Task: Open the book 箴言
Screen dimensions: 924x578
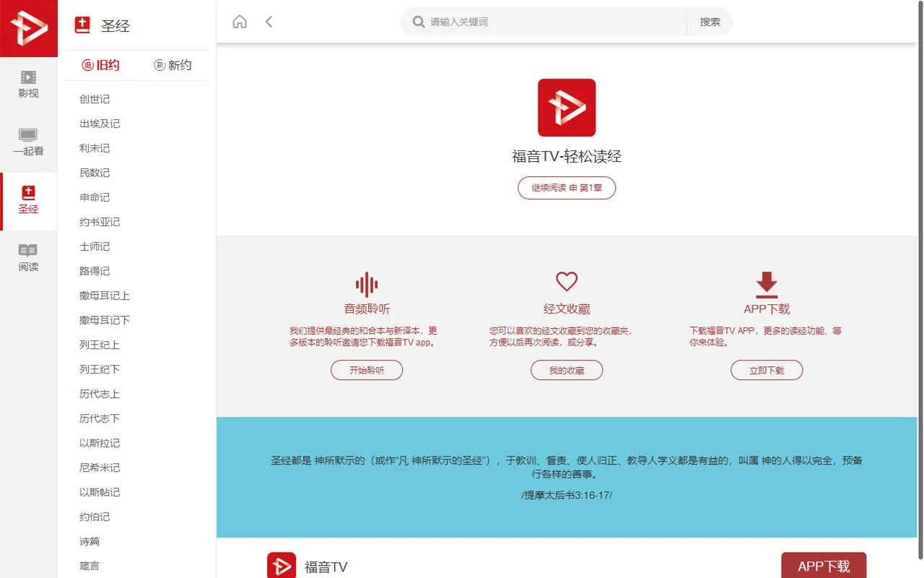Action: [90, 566]
